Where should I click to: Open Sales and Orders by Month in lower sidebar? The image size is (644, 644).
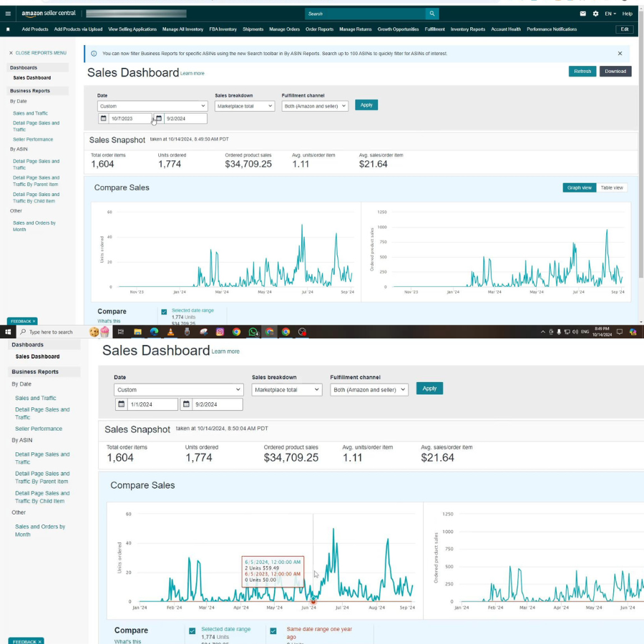[x=40, y=530]
